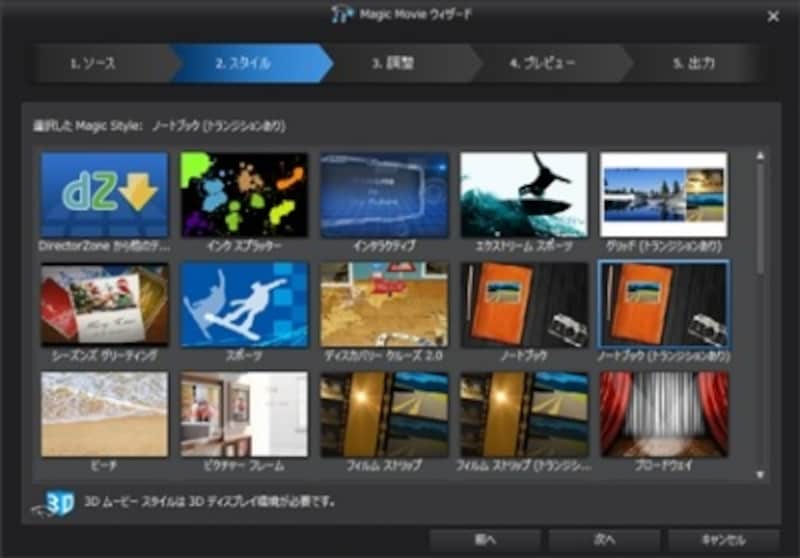Viewport: 800px width, 558px height.
Task: Select the シーズンズ グリーティング style thumbnail
Action: [105, 305]
